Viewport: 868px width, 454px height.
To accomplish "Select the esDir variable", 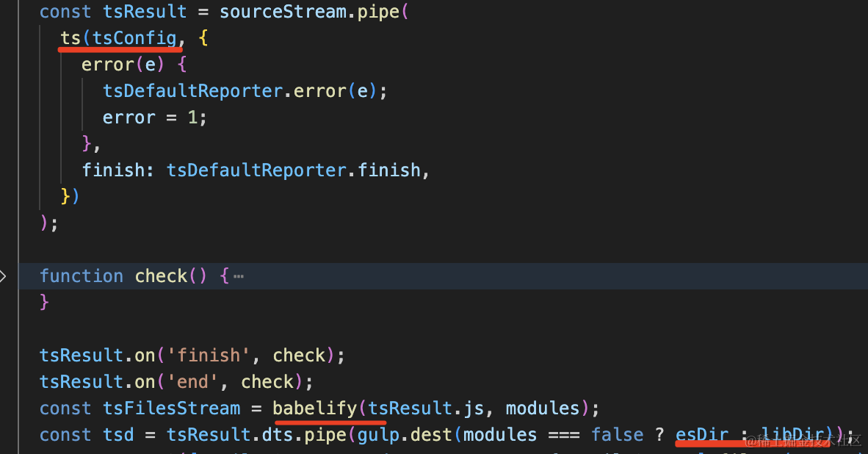I will [702, 435].
